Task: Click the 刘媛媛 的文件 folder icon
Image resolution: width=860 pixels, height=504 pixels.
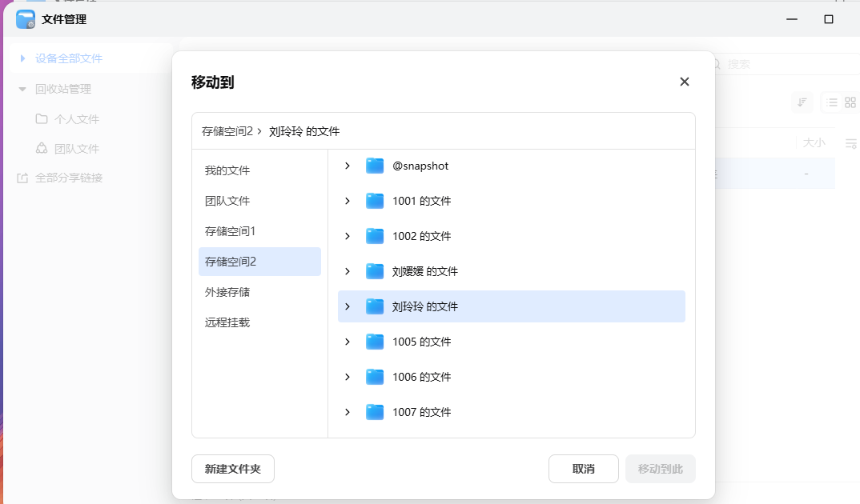Action: coord(375,271)
